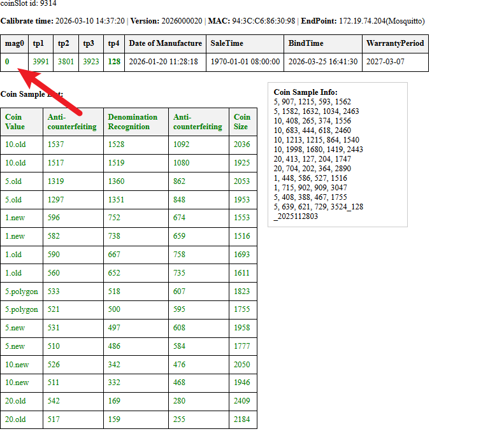Click the SaleTime value 1970-01-01 08:00:00
This screenshot has height=436, width=504.
[245, 62]
